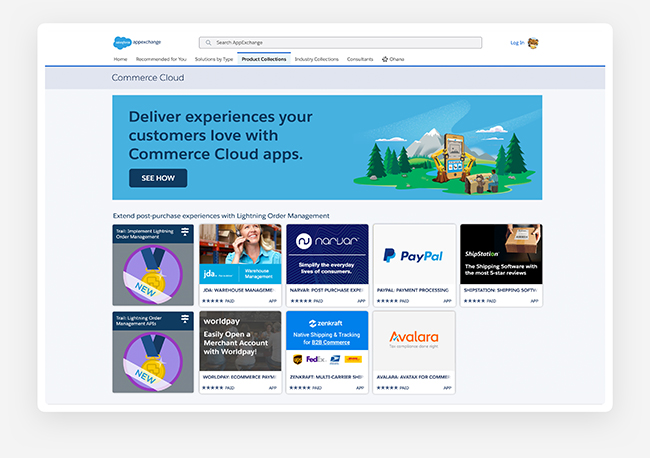Switch to the Product Collections tab
This screenshot has height=458, width=650.
coord(264,59)
